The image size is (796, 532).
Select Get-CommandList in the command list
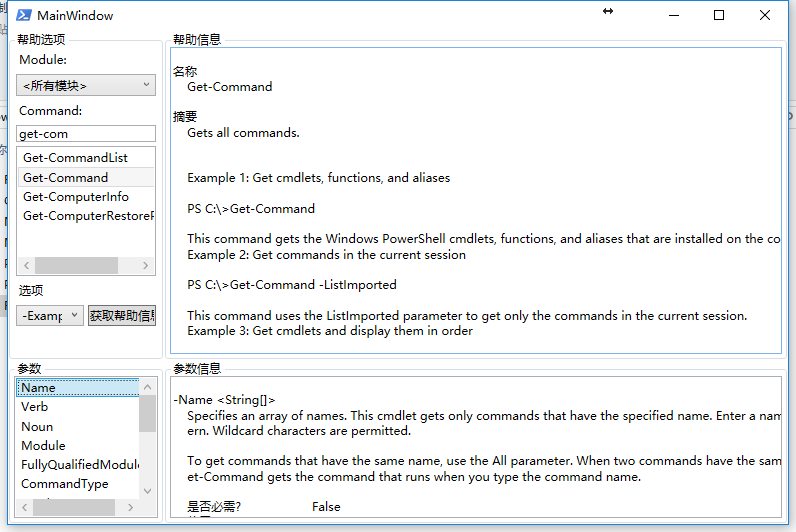point(86,158)
